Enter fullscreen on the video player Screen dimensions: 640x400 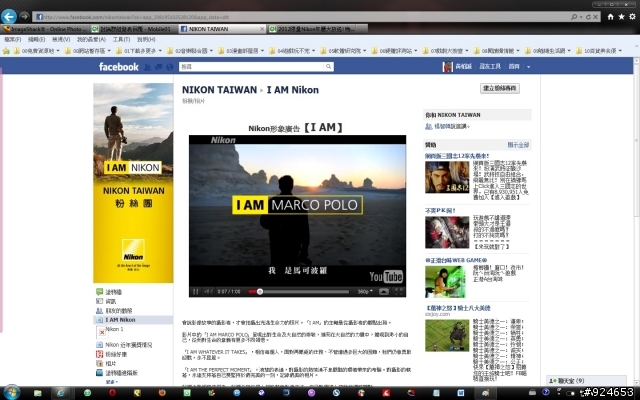click(398, 291)
